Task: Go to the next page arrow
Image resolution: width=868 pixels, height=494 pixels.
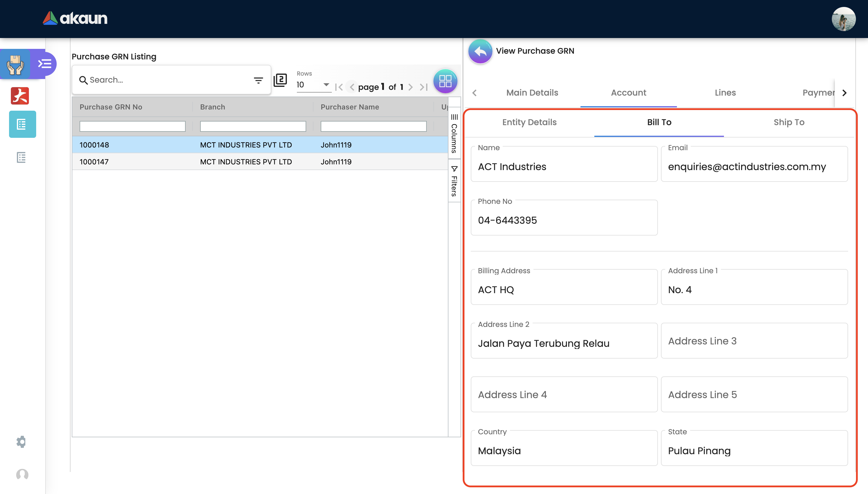Action: coord(410,87)
